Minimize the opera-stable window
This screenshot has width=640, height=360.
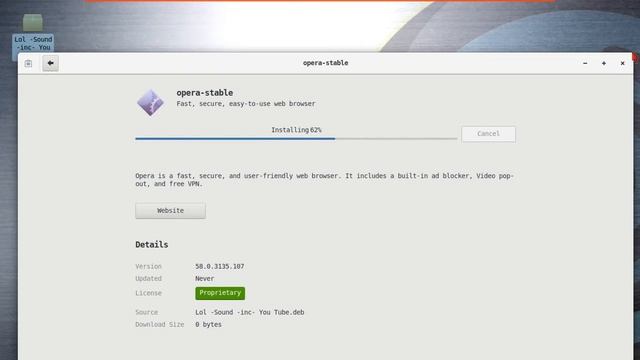585,63
